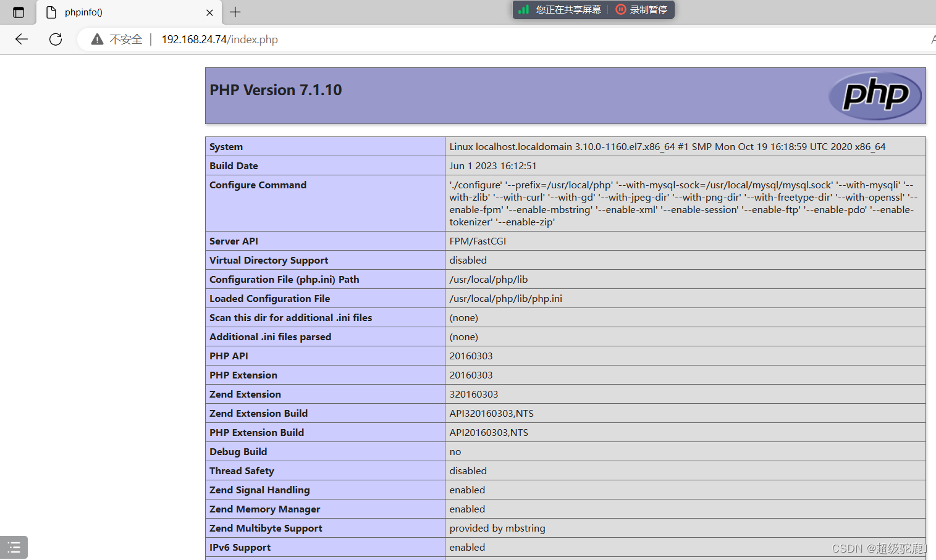936x560 pixels.
Task: Click the Zend Multibyte Support label
Action: (266, 529)
